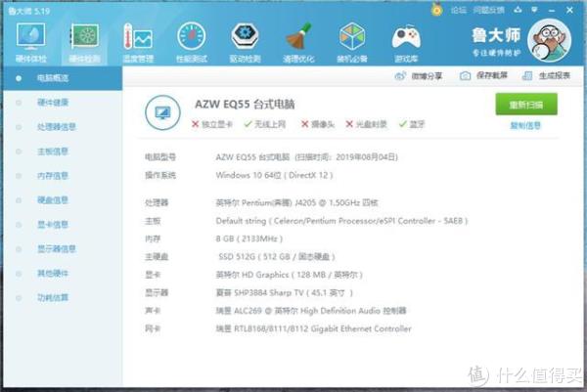Click the 微博分享 label

pyautogui.click(x=427, y=76)
